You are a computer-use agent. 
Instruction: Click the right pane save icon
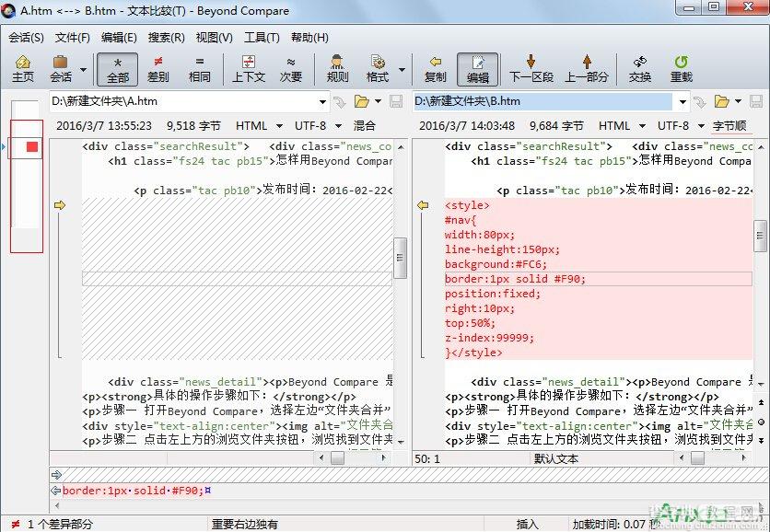(x=756, y=101)
